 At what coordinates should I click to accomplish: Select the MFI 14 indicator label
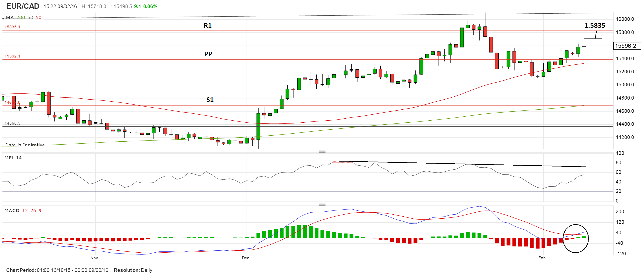point(13,158)
